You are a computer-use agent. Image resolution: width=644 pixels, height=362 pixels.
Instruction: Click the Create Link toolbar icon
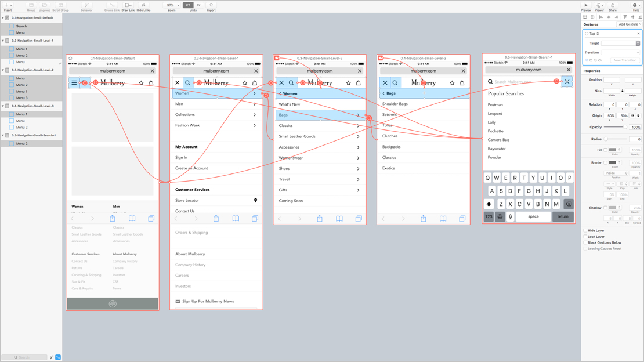point(112,5)
